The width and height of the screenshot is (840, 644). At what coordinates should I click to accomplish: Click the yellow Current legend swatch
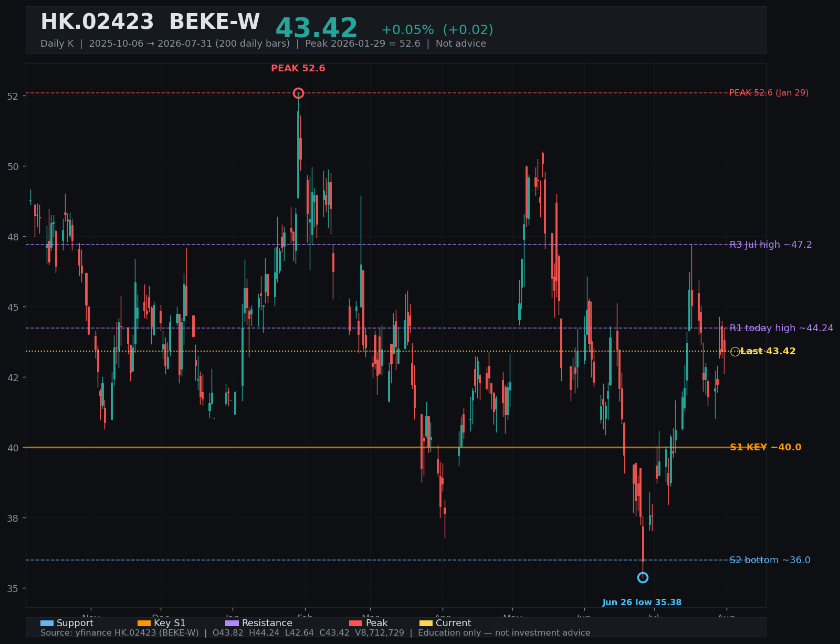tap(426, 623)
